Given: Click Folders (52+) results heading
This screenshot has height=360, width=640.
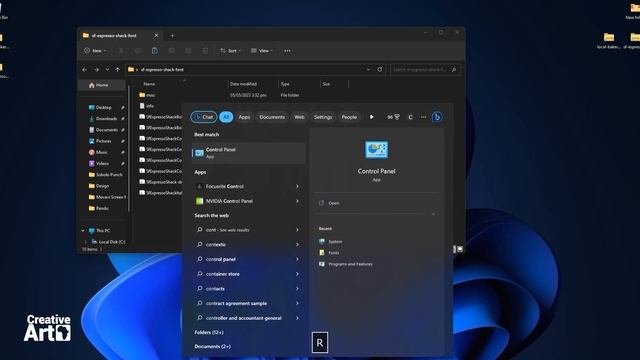Looking at the screenshot, I should [x=209, y=332].
